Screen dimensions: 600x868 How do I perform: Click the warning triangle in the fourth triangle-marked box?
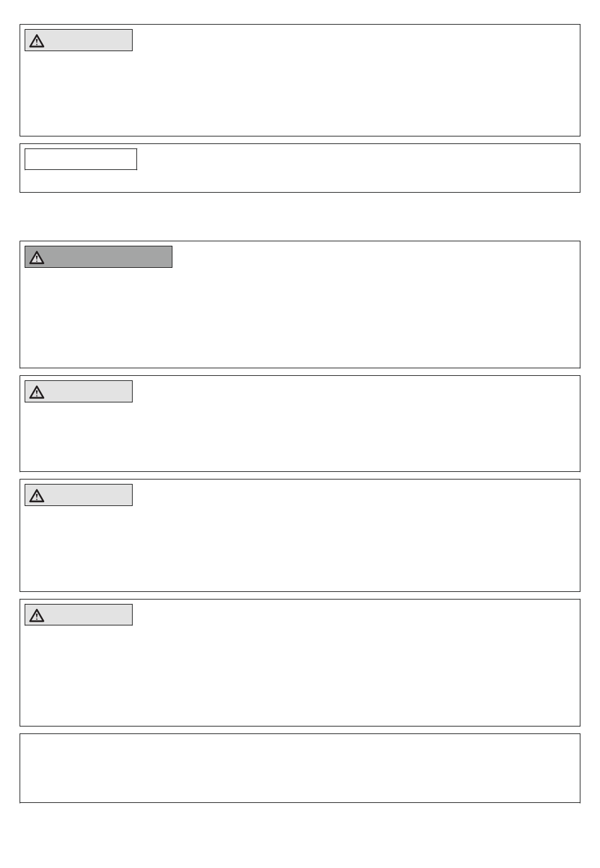pos(37,496)
